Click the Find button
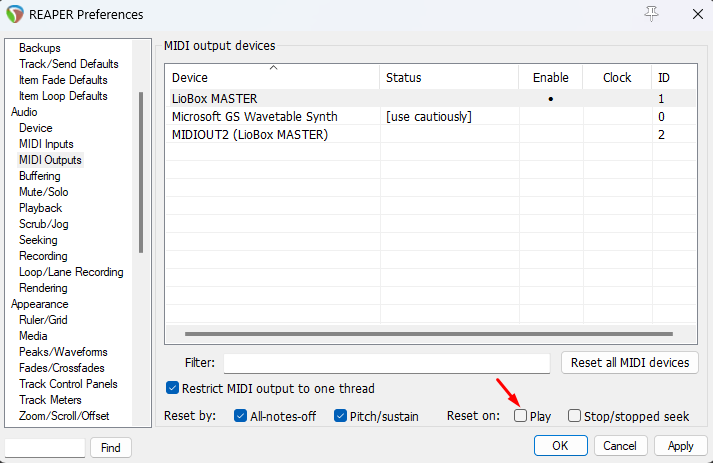 pos(111,448)
